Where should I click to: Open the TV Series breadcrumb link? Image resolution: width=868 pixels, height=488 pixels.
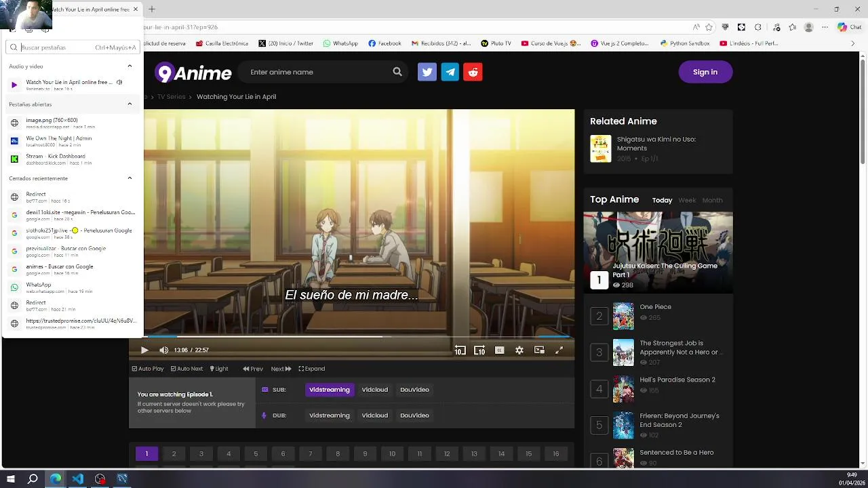[x=172, y=97]
